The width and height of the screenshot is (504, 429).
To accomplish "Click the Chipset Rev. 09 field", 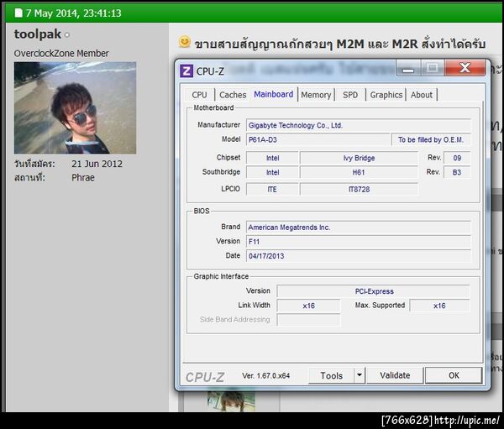I will click(457, 158).
